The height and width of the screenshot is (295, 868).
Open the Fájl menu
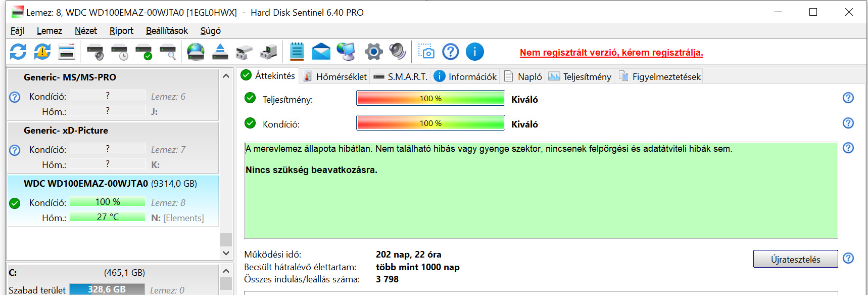coord(17,31)
